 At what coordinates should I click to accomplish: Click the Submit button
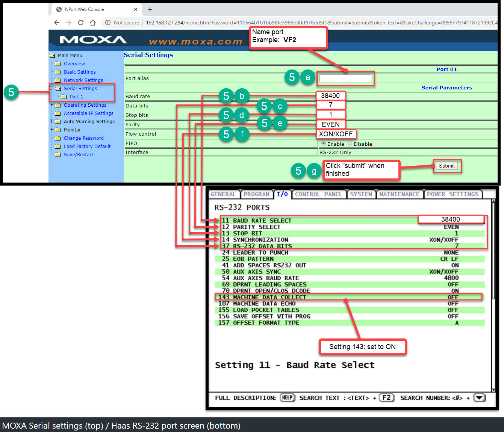click(x=447, y=166)
